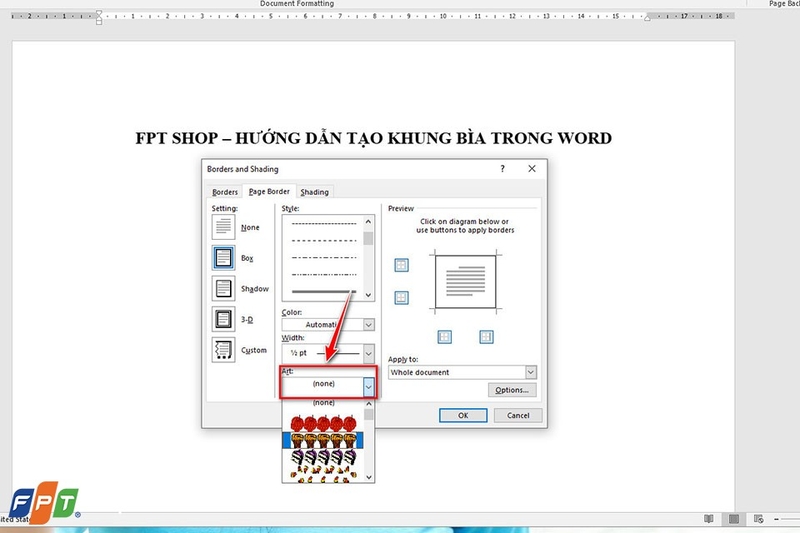Expand the Color dropdown arrow
This screenshot has width=800, height=533.
[x=368, y=325]
